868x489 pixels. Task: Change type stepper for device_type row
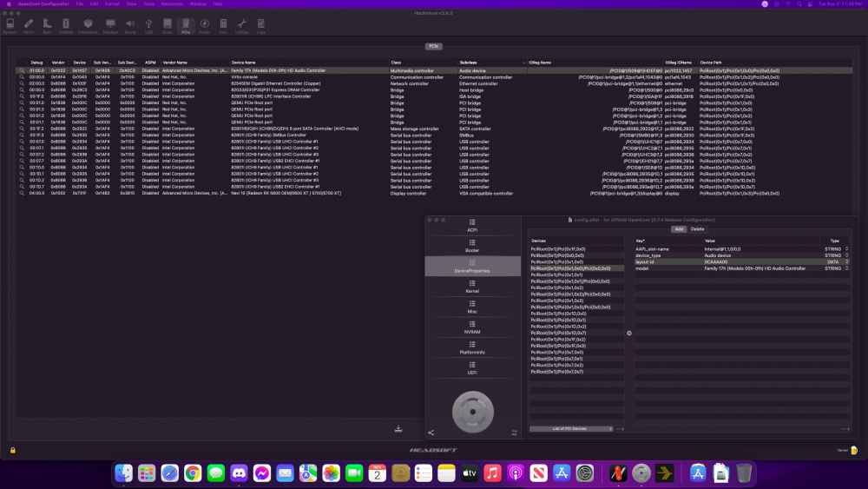[846, 255]
